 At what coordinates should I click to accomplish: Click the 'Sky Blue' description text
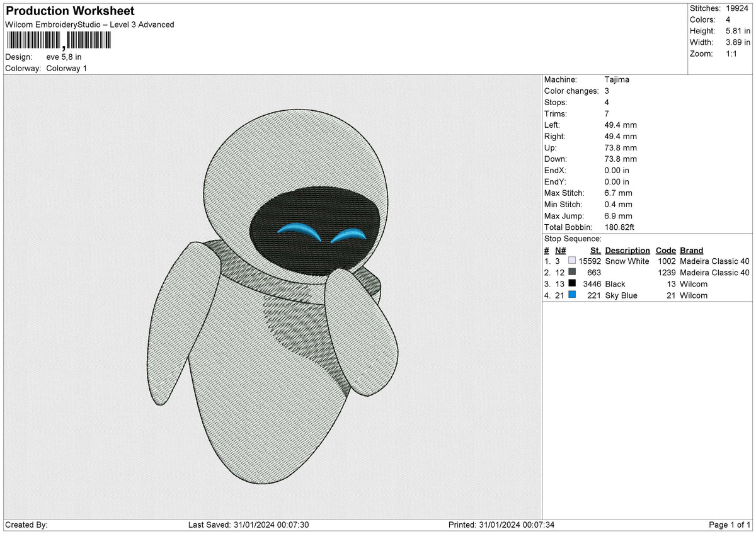621,295
